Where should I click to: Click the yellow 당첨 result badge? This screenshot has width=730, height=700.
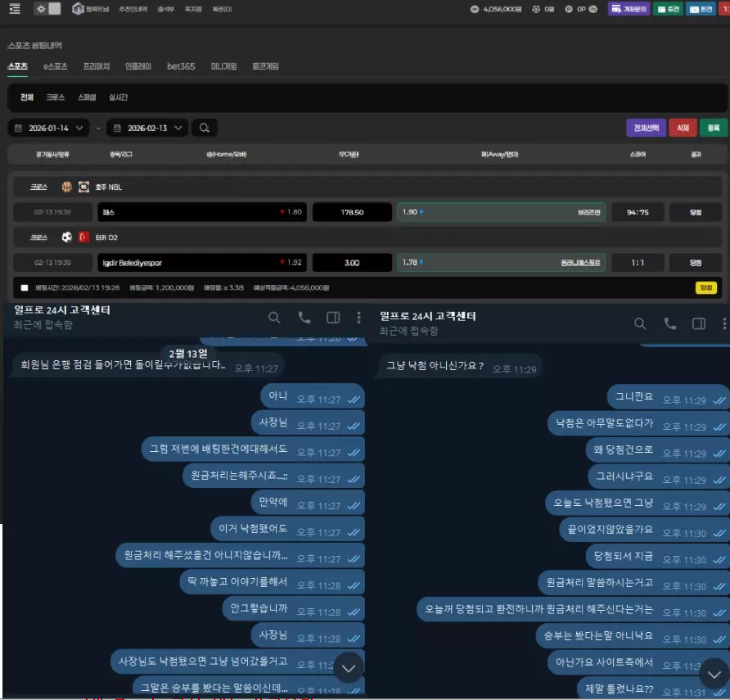(705, 288)
